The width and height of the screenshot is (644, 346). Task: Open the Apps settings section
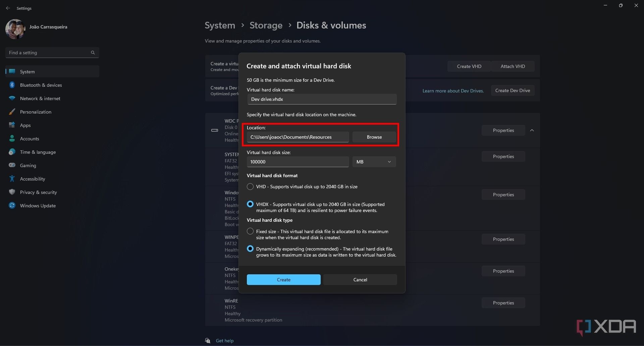25,125
